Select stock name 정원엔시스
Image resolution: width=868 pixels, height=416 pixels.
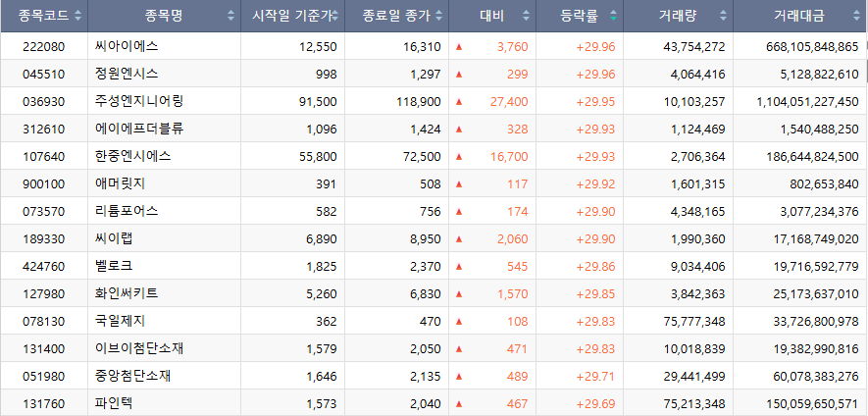[x=127, y=74]
